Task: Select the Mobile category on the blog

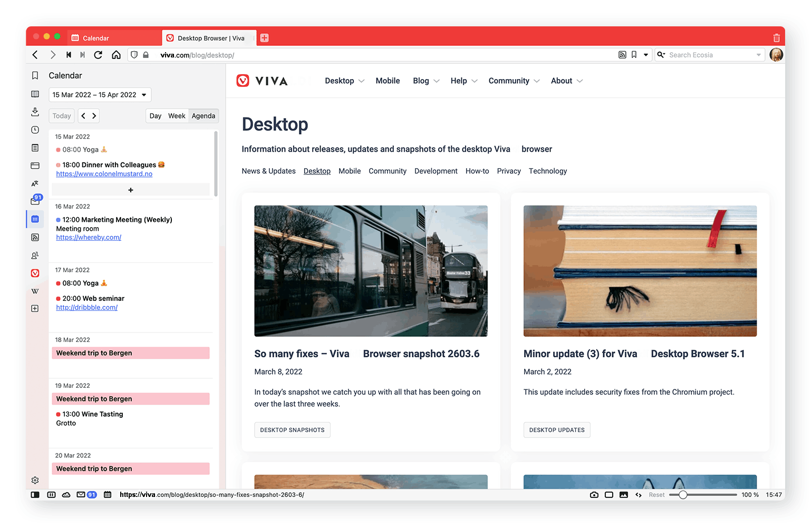Action: [350, 171]
